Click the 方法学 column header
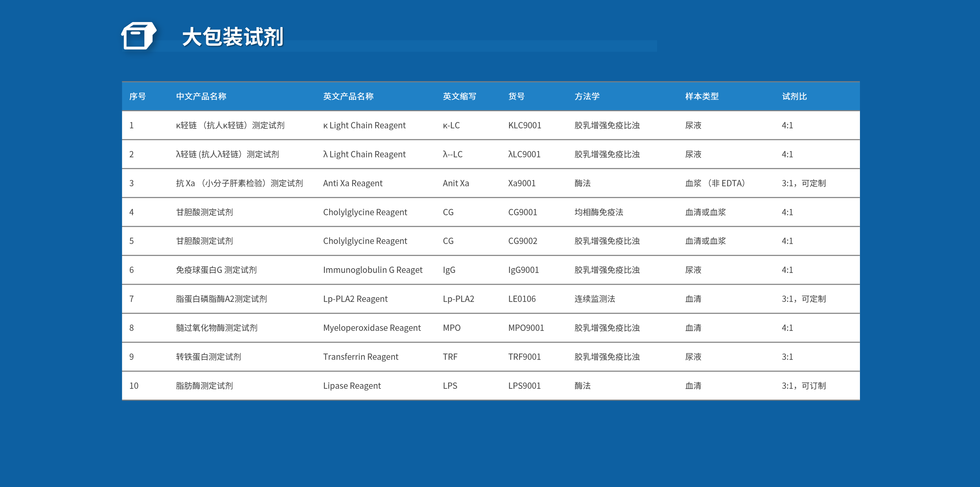The height and width of the screenshot is (487, 980). pos(587,96)
